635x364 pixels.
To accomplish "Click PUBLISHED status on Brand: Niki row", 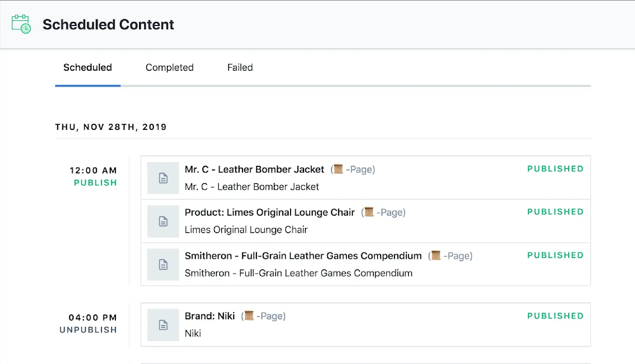I will point(555,316).
